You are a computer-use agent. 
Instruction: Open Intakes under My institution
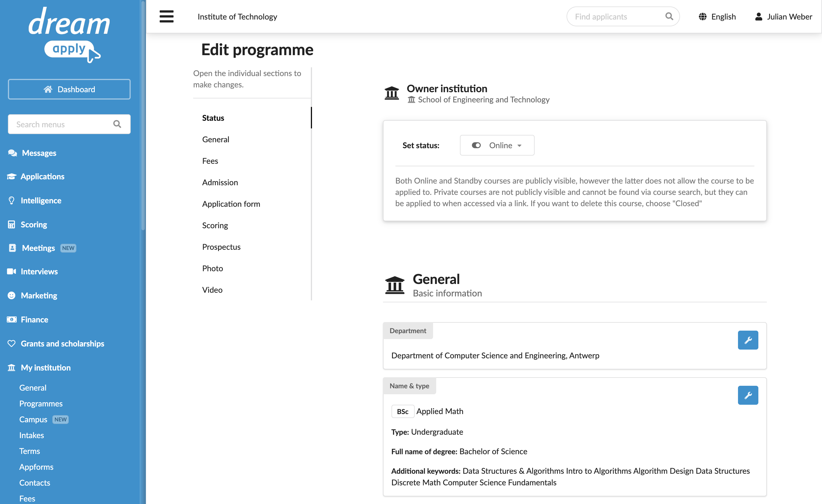click(31, 435)
